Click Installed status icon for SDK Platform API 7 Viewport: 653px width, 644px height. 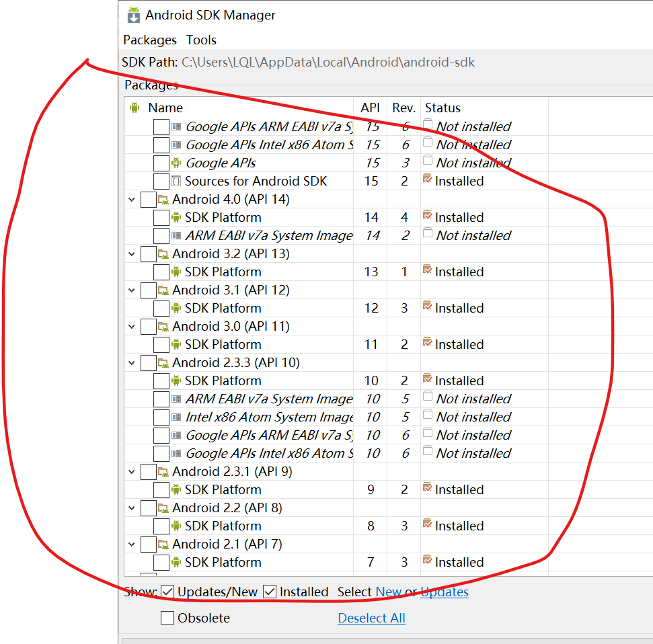(x=427, y=560)
